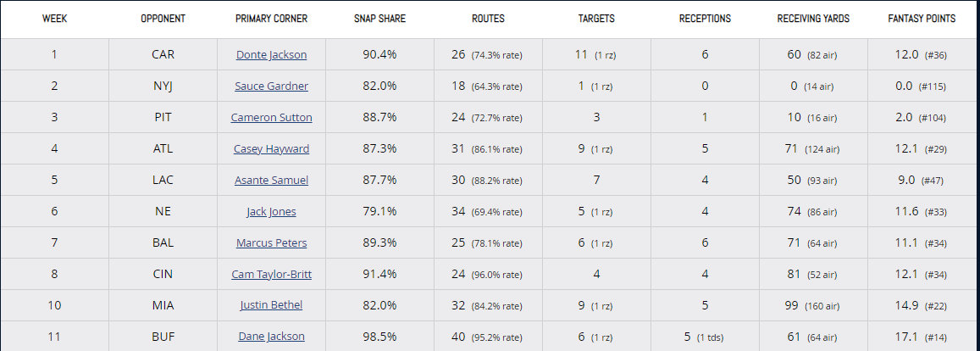Image resolution: width=980 pixels, height=351 pixels.
Task: Sort by the Receptions header
Action: [x=705, y=19]
